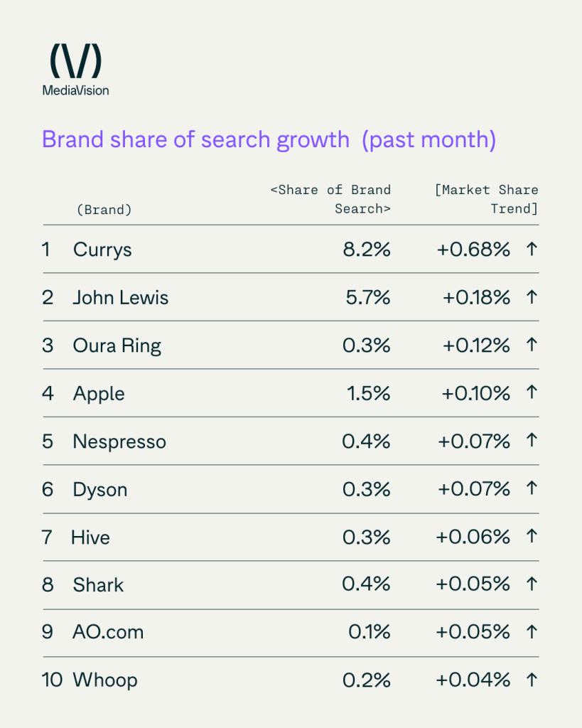Click the up arrow next to Apple's +0.10%
Viewport: 582px width, 728px height.
530,393
